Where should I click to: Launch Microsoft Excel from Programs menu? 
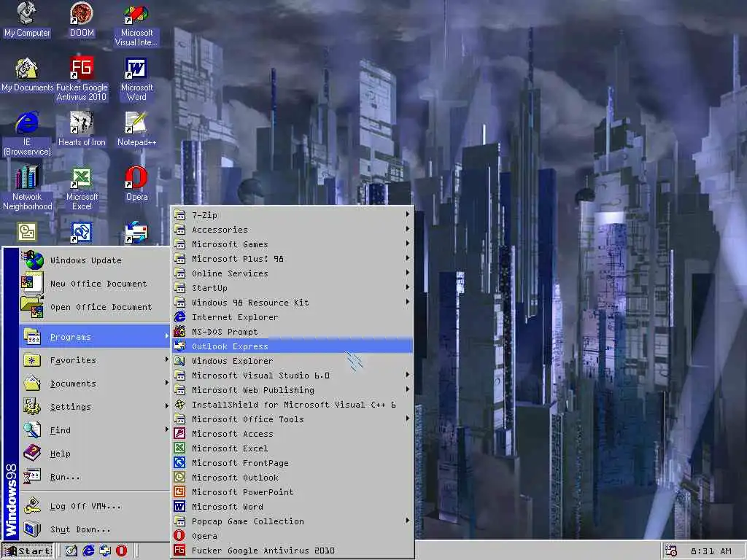tap(293, 448)
